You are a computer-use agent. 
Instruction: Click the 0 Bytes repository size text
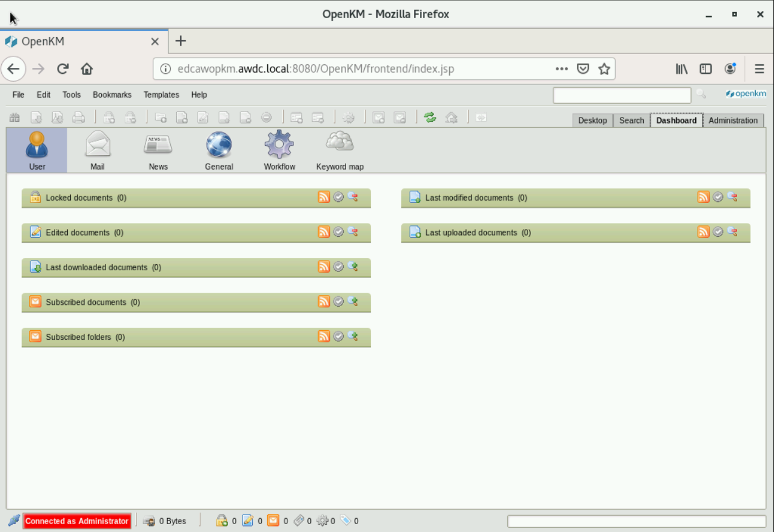[173, 521]
